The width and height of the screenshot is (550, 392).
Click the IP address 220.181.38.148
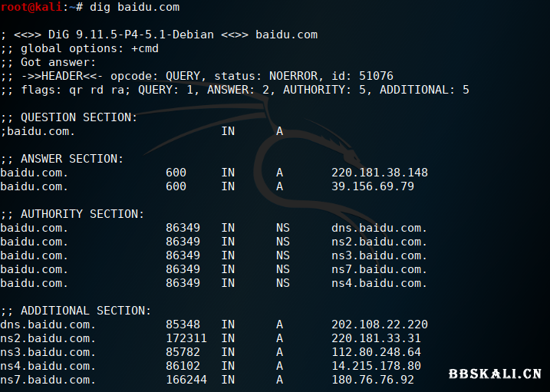pyautogui.click(x=380, y=173)
